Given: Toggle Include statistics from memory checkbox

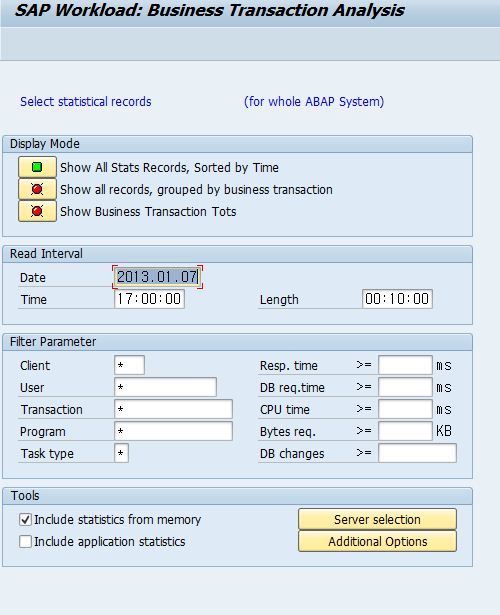Looking at the screenshot, I should (25, 520).
